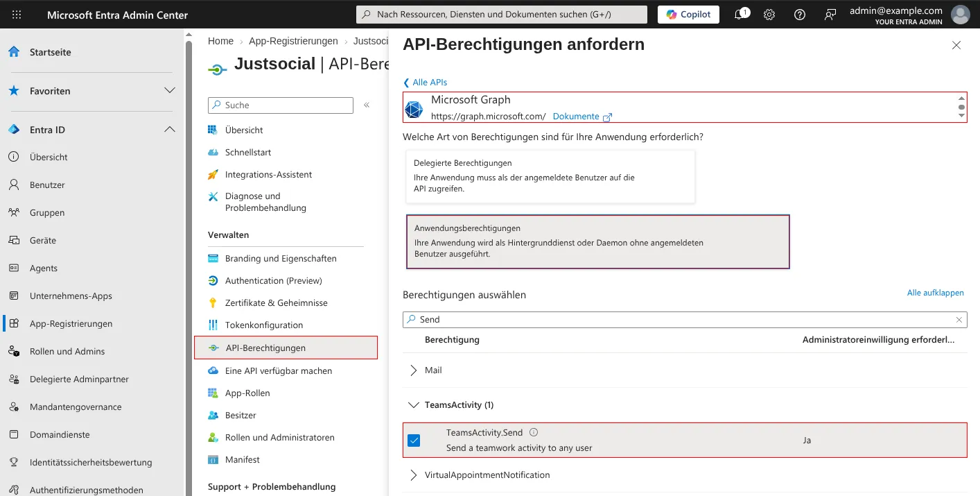Open the settings gear in header
Viewport: 980px width, 496px height.
point(769,15)
